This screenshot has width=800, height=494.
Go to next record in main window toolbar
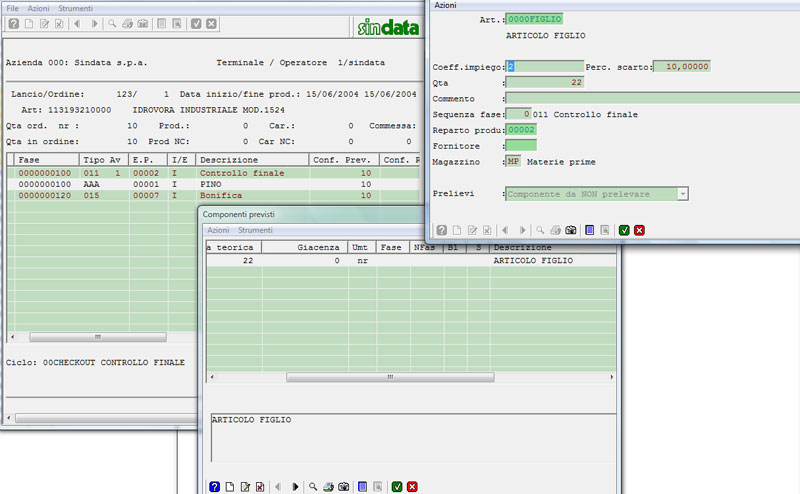(x=94, y=24)
